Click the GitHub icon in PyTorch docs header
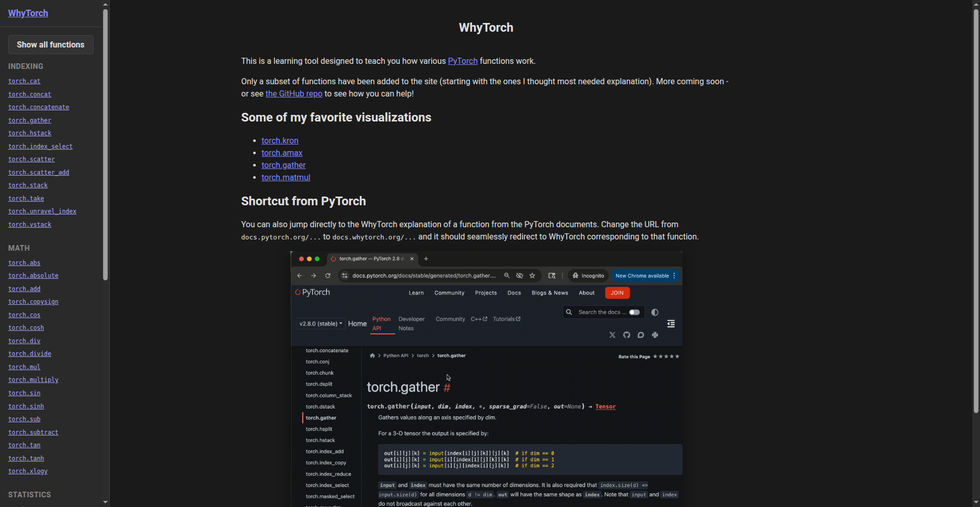This screenshot has height=507, width=980. click(626, 335)
